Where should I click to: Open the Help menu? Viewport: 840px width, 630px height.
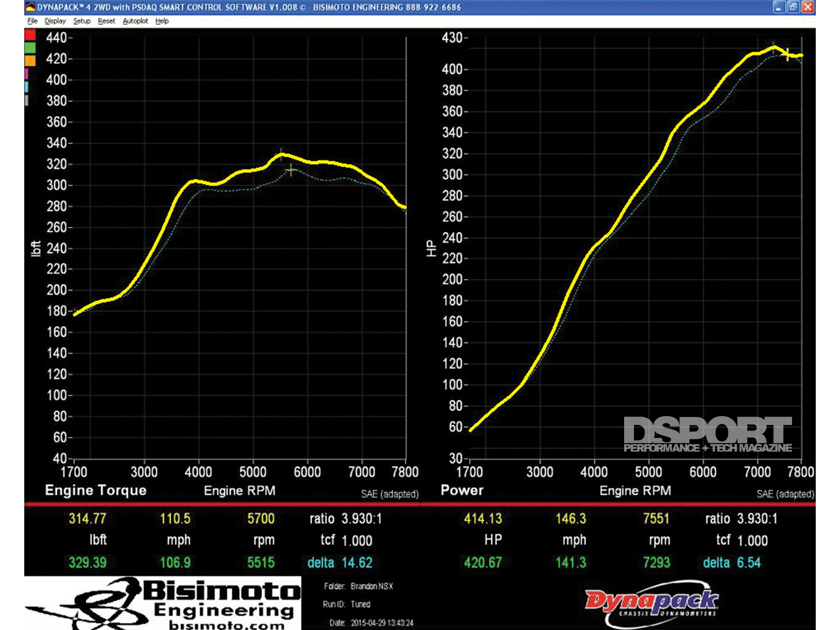click(162, 21)
